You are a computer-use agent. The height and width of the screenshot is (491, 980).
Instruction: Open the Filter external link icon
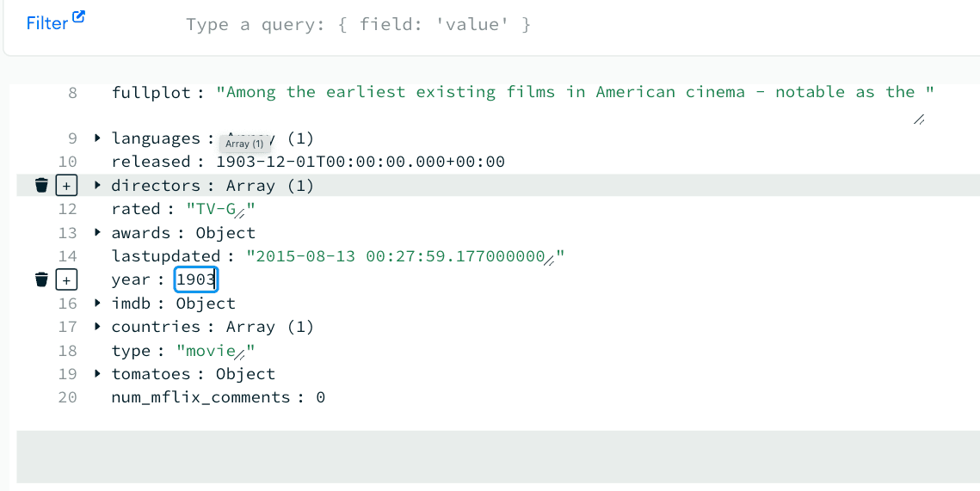[79, 17]
